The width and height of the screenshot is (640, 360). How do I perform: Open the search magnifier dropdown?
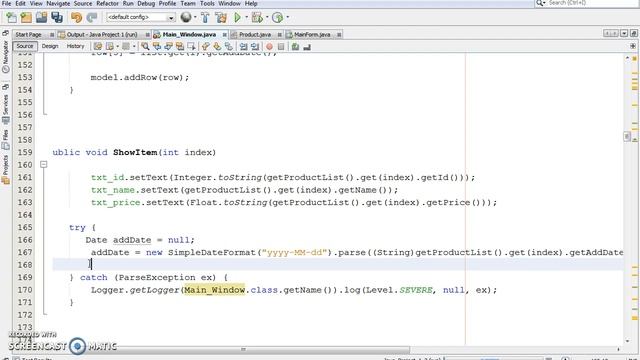tap(540, 3)
